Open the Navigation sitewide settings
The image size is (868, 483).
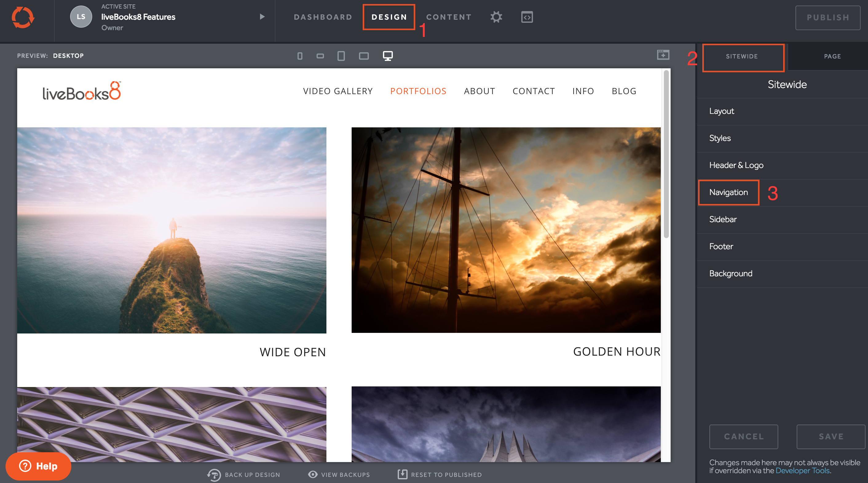pos(728,192)
